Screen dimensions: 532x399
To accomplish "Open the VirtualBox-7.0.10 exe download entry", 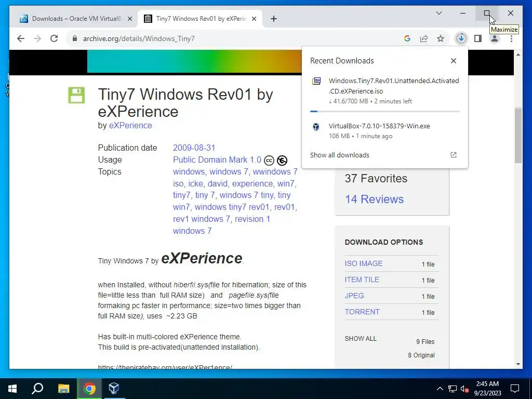I will (385, 130).
